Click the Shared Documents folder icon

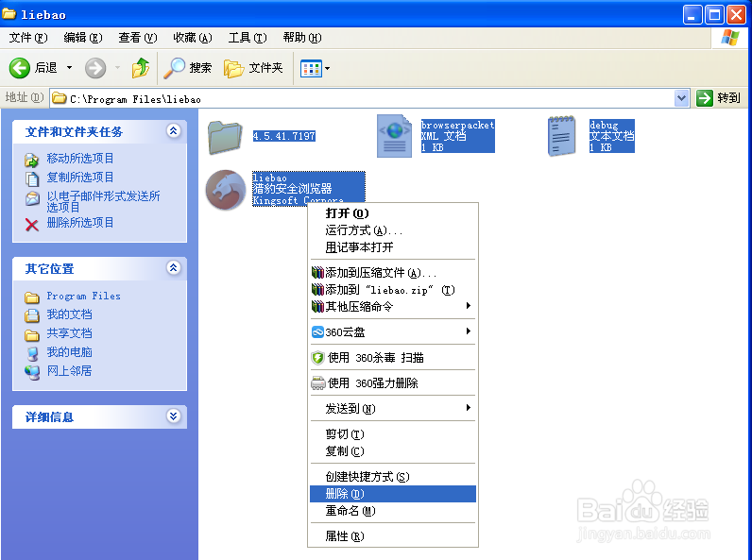[32, 334]
